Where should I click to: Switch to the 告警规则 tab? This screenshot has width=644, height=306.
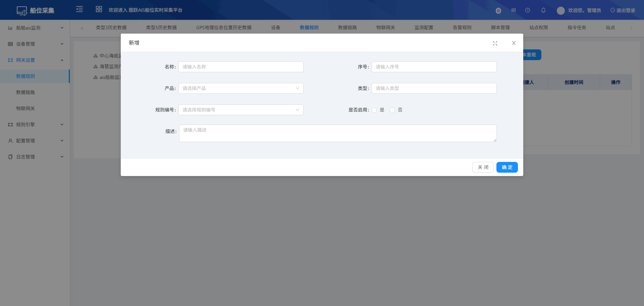(462, 28)
